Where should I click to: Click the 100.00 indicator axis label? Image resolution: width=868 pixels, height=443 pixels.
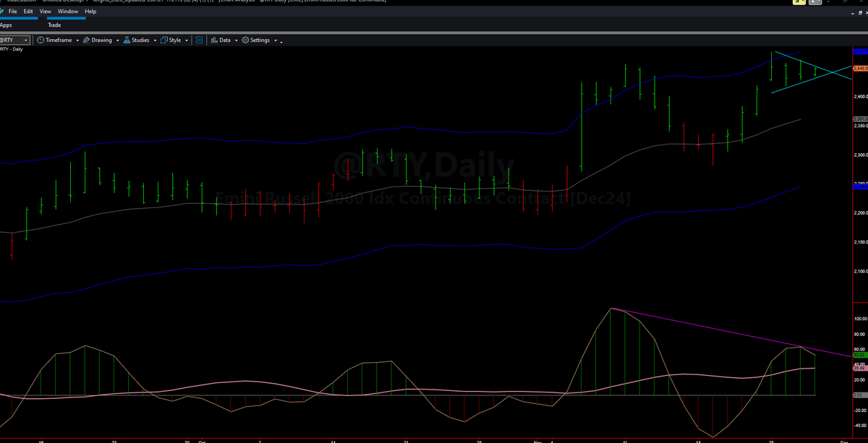tap(860, 318)
